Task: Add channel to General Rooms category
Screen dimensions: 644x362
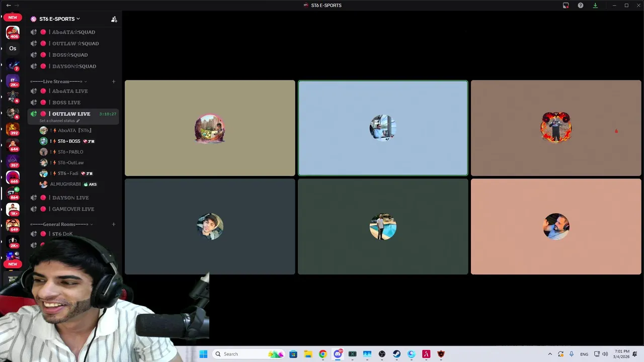Action: tap(114, 224)
